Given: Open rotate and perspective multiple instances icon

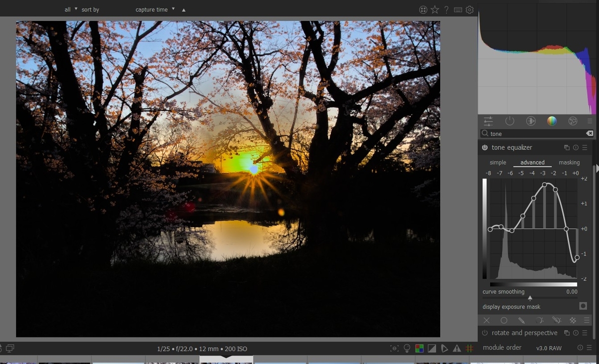Looking at the screenshot, I should coord(567,333).
